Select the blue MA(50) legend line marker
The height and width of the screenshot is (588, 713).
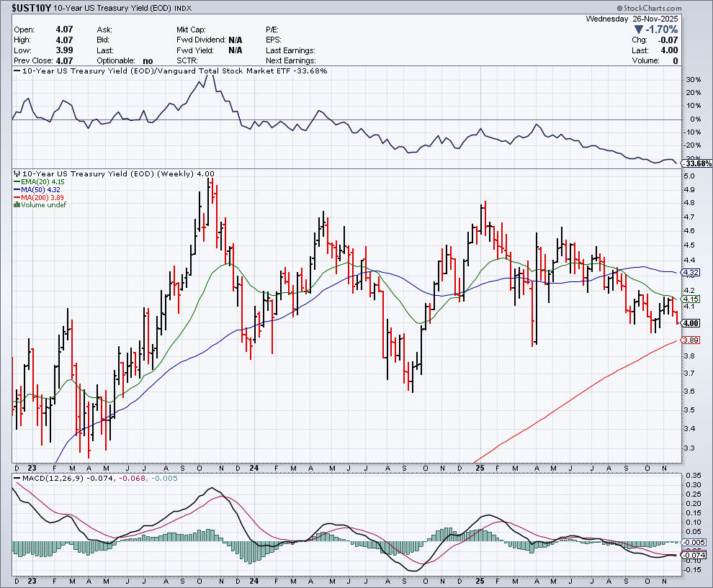pyautogui.click(x=17, y=189)
